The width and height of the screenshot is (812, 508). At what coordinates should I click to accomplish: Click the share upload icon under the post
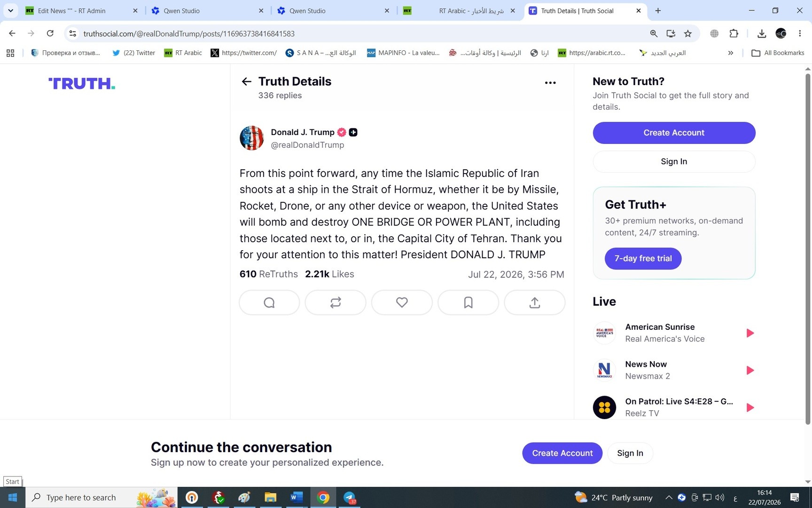pyautogui.click(x=534, y=302)
